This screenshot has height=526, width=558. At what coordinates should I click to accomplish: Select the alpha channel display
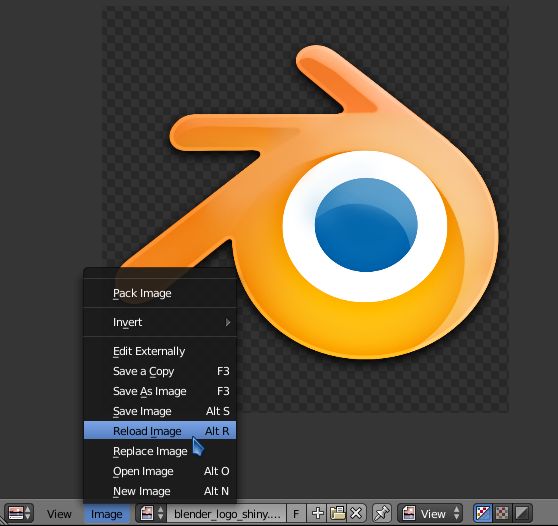tap(522, 513)
